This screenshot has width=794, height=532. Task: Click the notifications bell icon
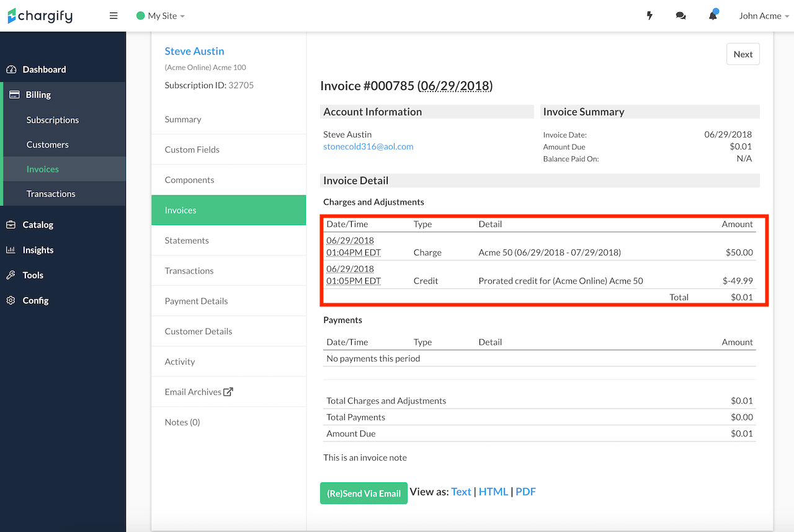coord(713,16)
